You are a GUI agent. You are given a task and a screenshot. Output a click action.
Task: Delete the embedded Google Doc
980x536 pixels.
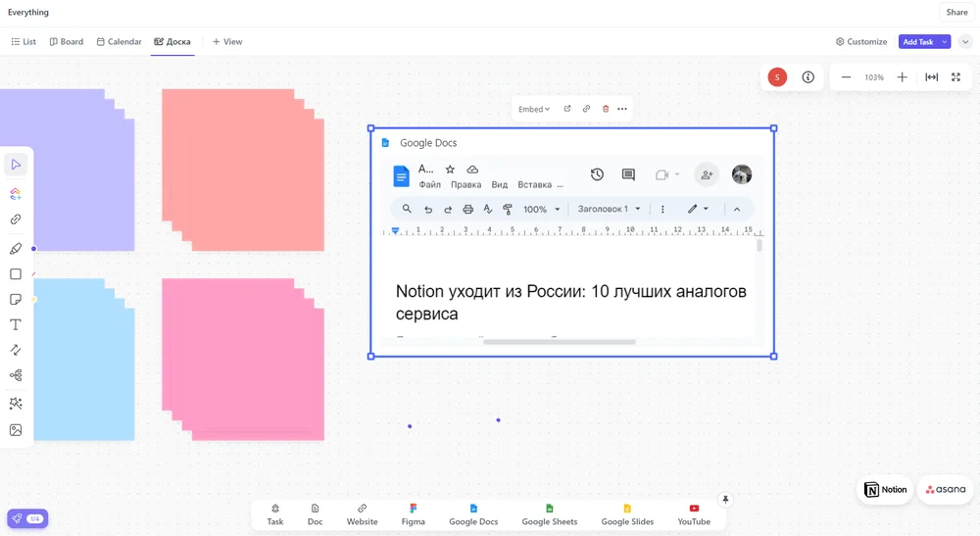pyautogui.click(x=605, y=109)
